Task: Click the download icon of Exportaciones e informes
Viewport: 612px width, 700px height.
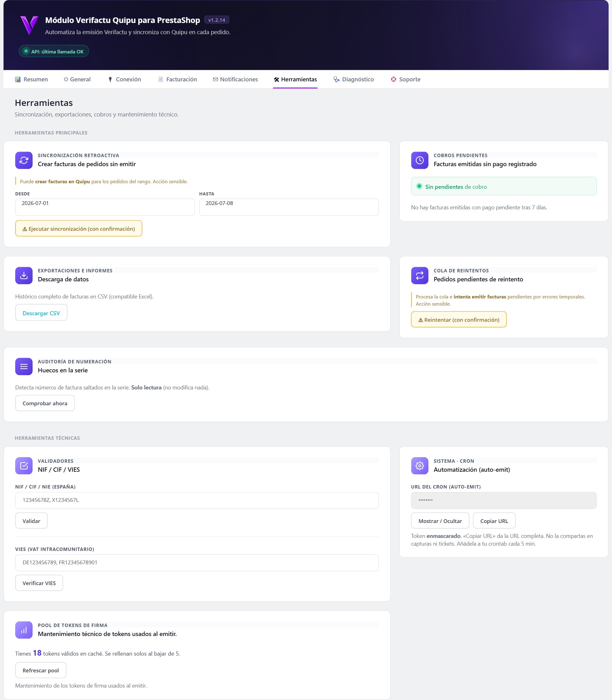Action: (24, 275)
